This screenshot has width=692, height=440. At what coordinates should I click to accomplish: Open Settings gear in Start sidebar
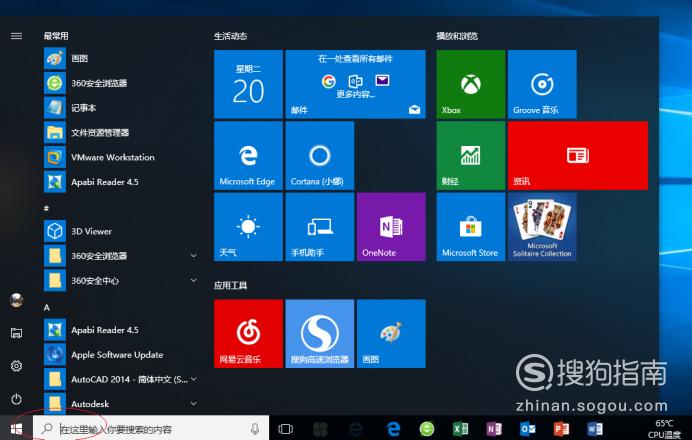pos(16,366)
